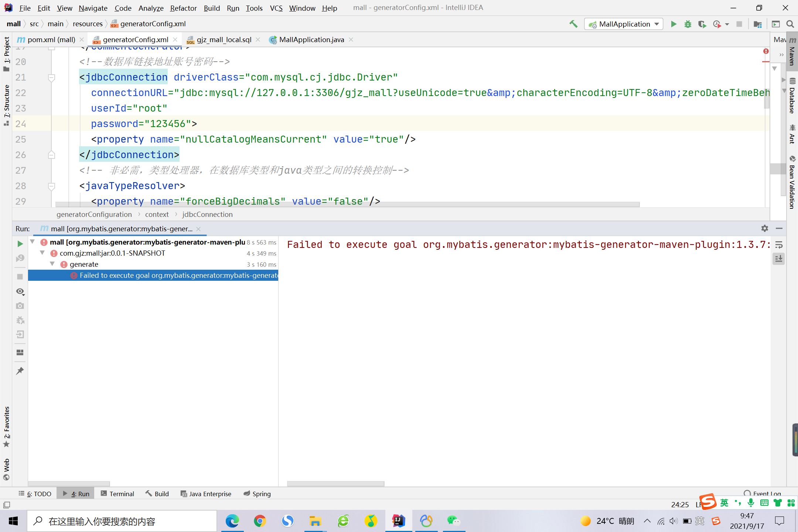Open the Analyze menu
798x532 pixels.
pyautogui.click(x=151, y=8)
